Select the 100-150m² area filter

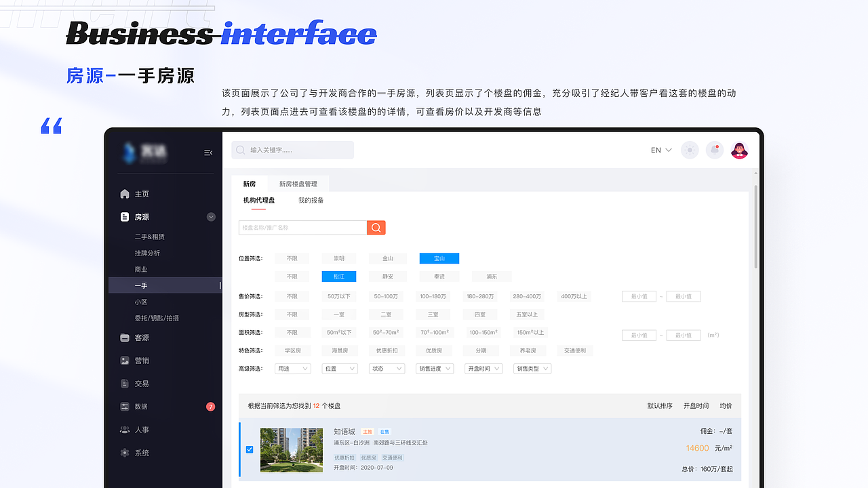(x=484, y=333)
